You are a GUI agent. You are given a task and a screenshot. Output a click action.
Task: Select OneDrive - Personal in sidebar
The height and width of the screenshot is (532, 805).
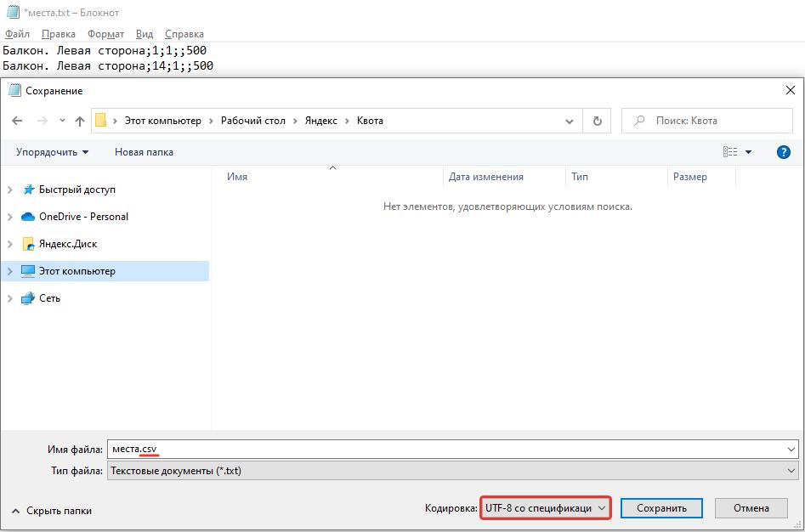tap(83, 217)
